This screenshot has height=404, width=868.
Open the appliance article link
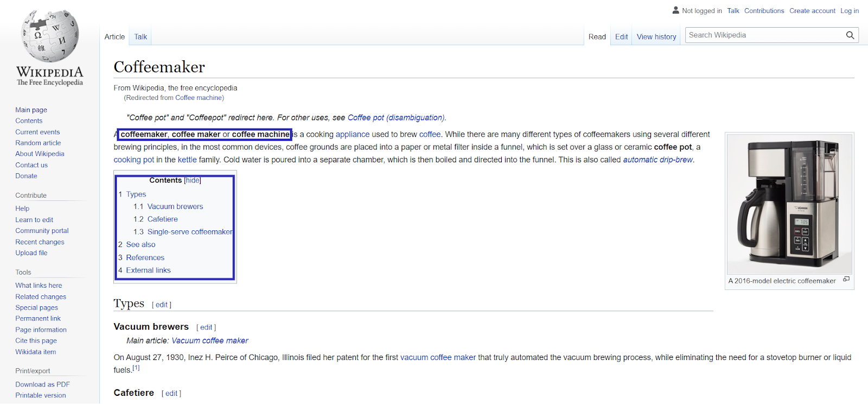click(x=353, y=135)
